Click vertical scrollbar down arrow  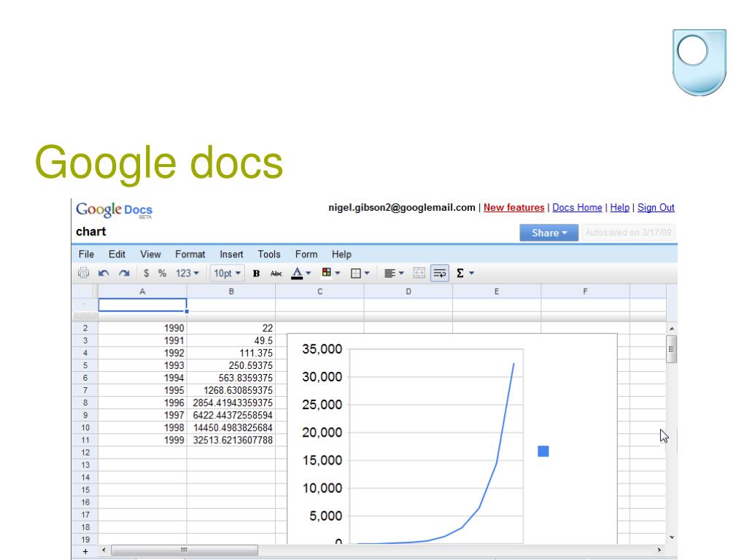[x=672, y=537]
